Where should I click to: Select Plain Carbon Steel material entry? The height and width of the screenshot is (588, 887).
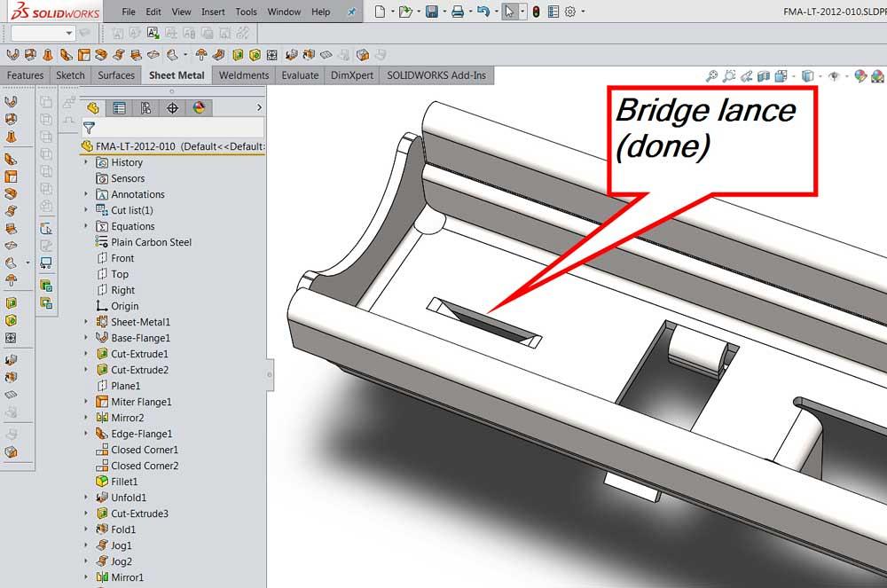coord(151,242)
